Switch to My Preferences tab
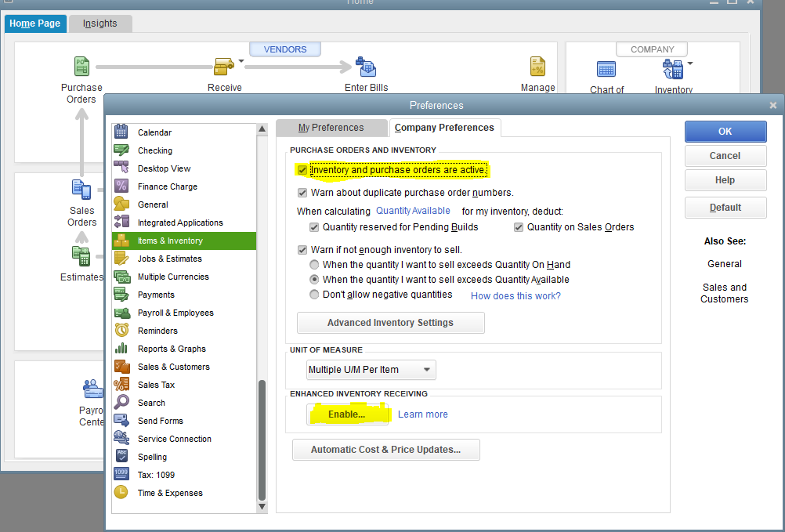 point(331,128)
